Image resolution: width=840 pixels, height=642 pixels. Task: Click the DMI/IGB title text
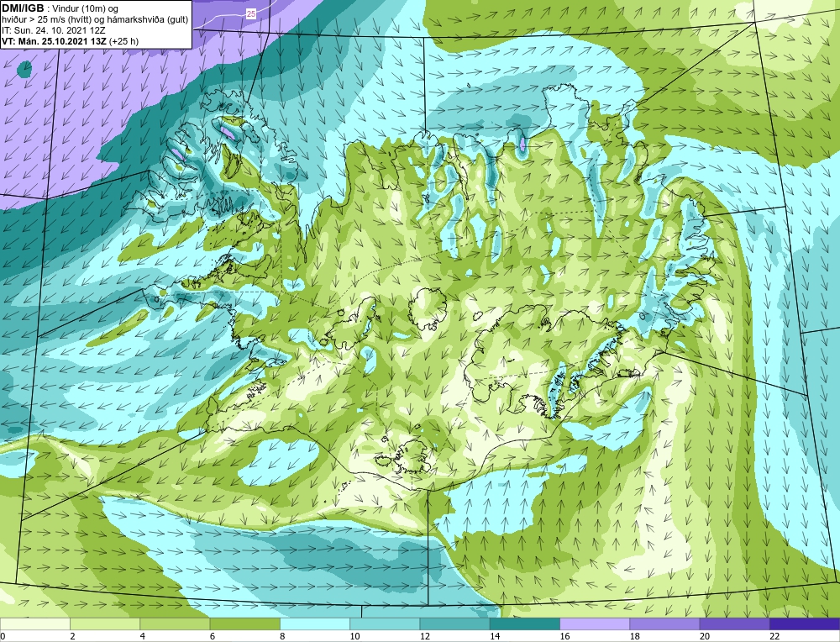pos(23,8)
